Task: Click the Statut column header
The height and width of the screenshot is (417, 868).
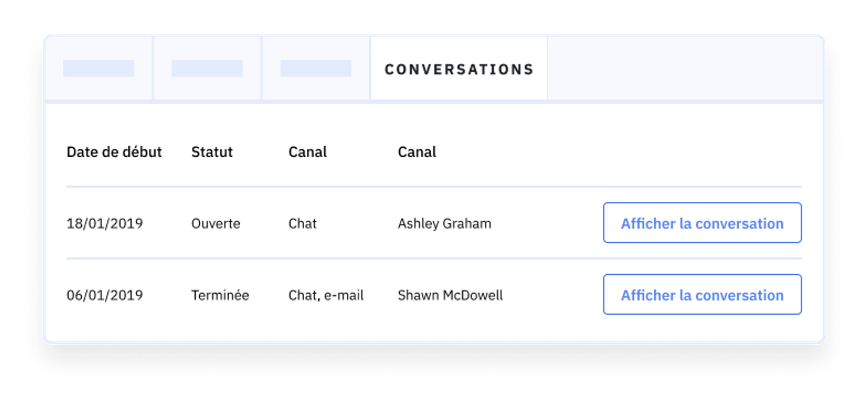Action: tap(212, 152)
